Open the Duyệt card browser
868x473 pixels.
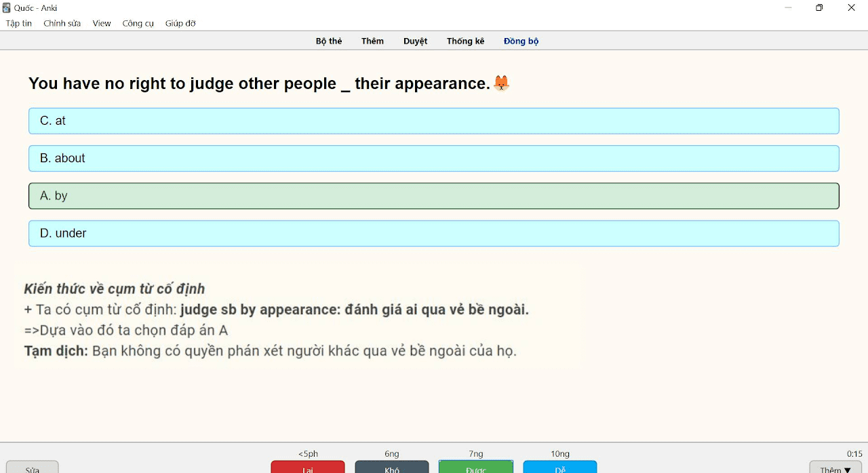[416, 41]
